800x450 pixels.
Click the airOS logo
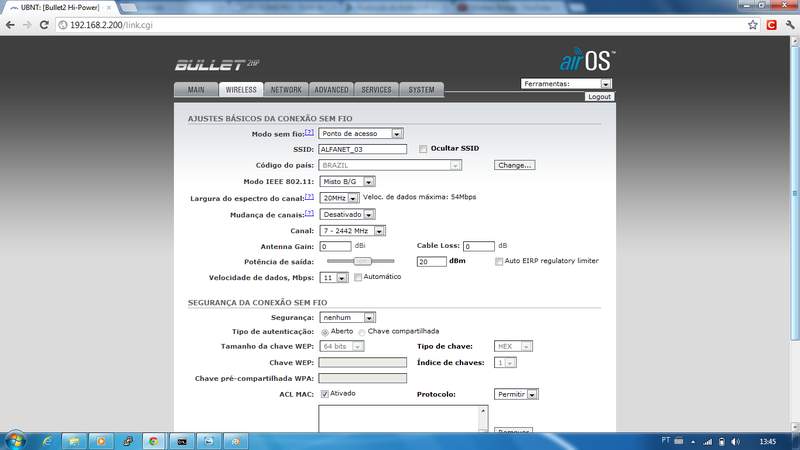pyautogui.click(x=587, y=60)
